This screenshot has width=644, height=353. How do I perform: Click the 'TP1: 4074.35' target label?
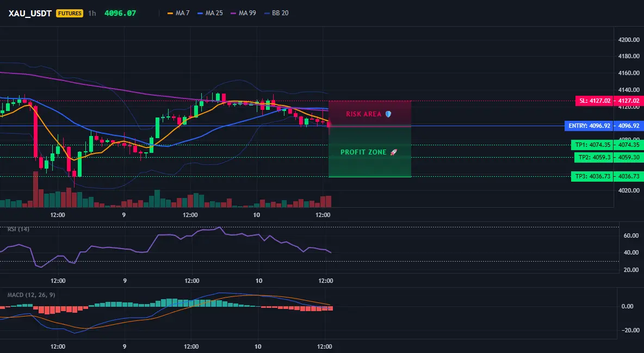click(592, 145)
